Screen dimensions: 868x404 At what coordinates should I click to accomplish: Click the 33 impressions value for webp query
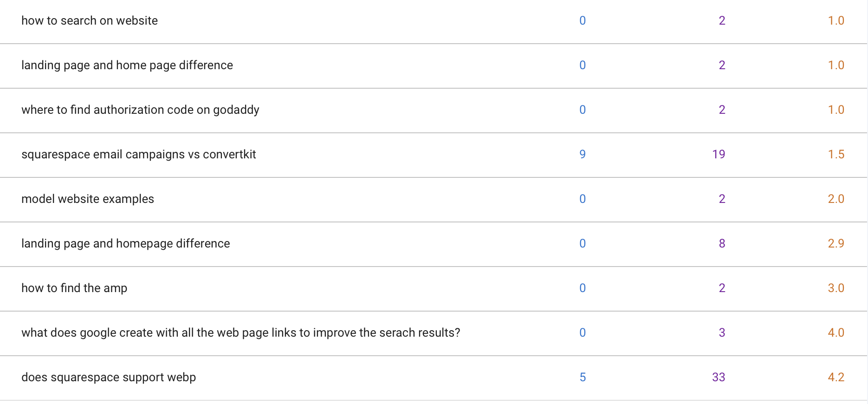point(719,377)
